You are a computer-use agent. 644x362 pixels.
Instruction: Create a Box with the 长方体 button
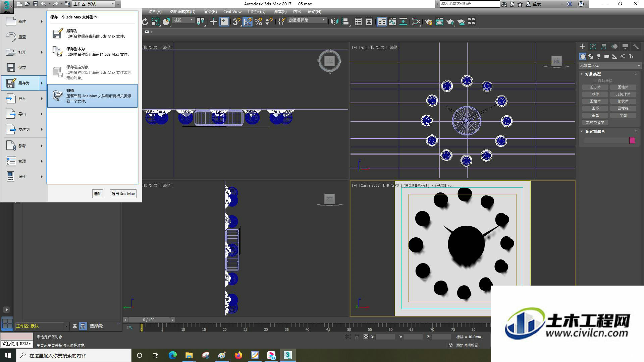(595, 87)
